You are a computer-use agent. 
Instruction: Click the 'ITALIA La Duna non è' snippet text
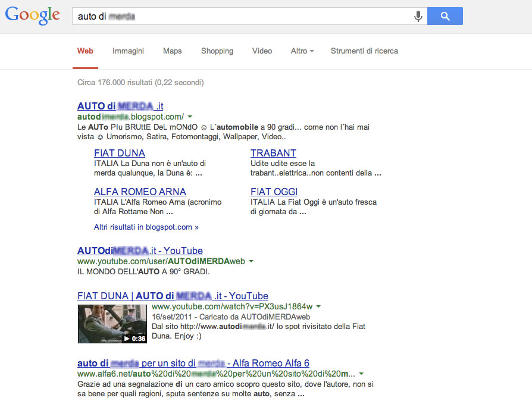coord(150,168)
